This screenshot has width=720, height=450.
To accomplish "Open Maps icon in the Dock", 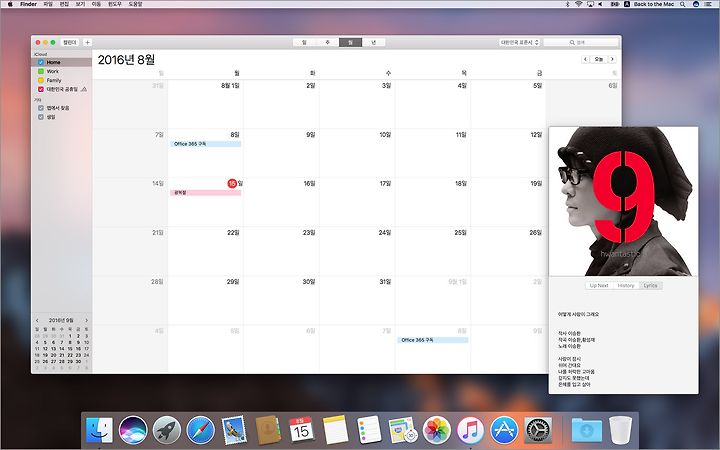I will pyautogui.click(x=402, y=430).
